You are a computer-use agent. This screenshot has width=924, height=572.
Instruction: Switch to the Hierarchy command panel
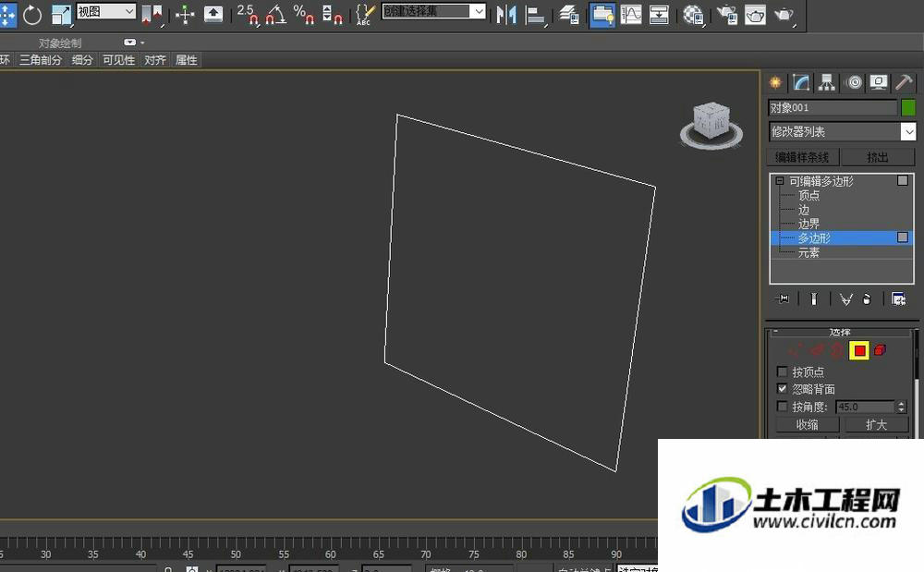(827, 82)
